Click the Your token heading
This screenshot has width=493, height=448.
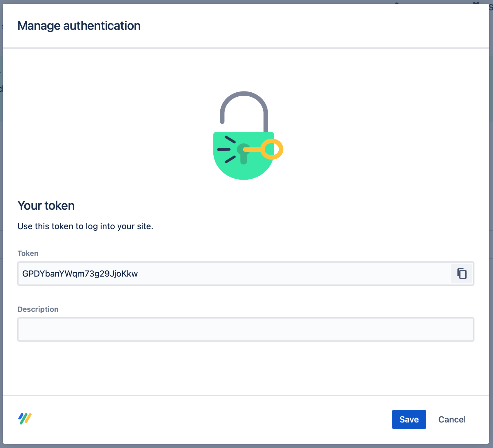point(46,205)
